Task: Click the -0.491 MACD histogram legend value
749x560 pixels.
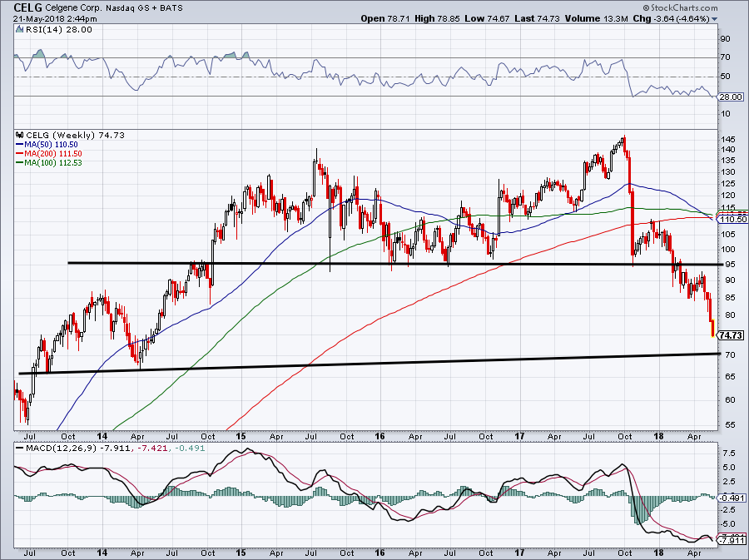Action: click(x=189, y=448)
